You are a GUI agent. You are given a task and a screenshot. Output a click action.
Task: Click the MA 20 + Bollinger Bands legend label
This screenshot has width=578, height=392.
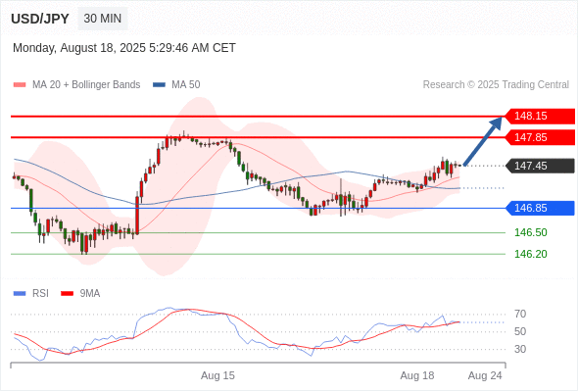86,85
